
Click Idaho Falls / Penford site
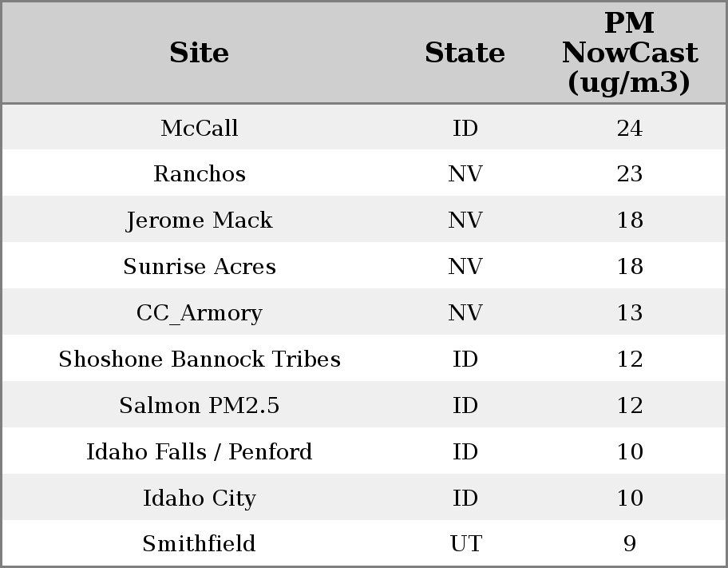(199, 452)
